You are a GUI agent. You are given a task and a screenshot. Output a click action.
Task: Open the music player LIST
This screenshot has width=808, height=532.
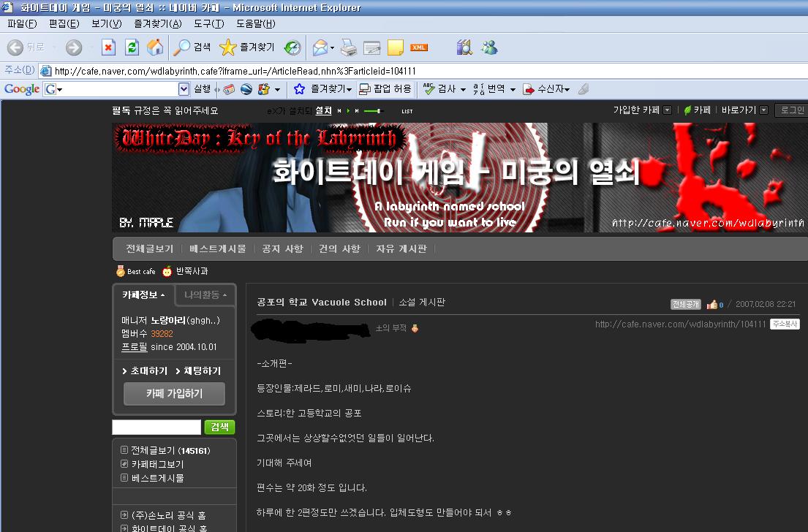tap(407, 111)
